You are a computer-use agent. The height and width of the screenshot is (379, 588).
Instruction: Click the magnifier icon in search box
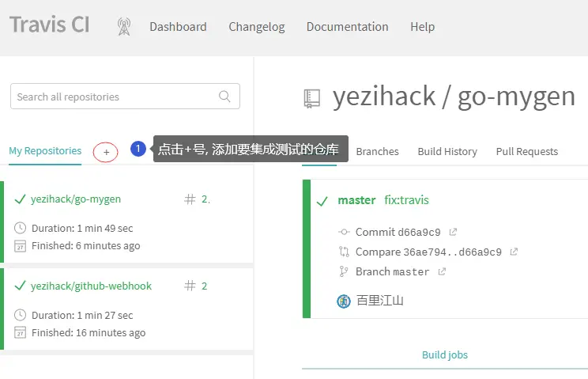click(224, 97)
